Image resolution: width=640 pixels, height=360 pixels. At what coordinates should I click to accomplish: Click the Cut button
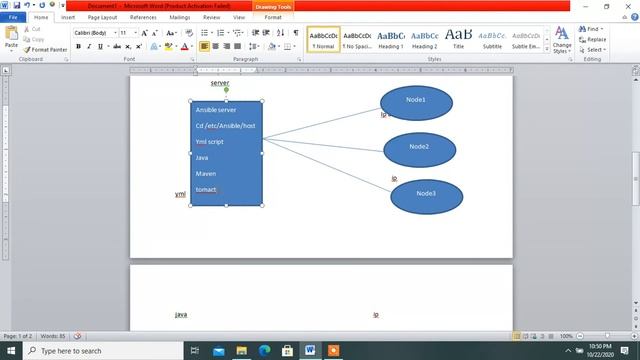pyautogui.click(x=32, y=29)
